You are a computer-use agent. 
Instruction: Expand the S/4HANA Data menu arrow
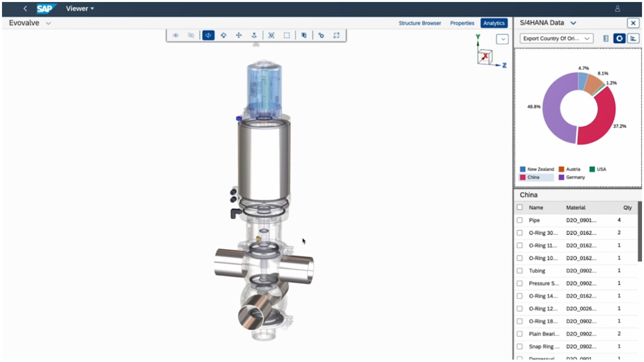click(573, 23)
